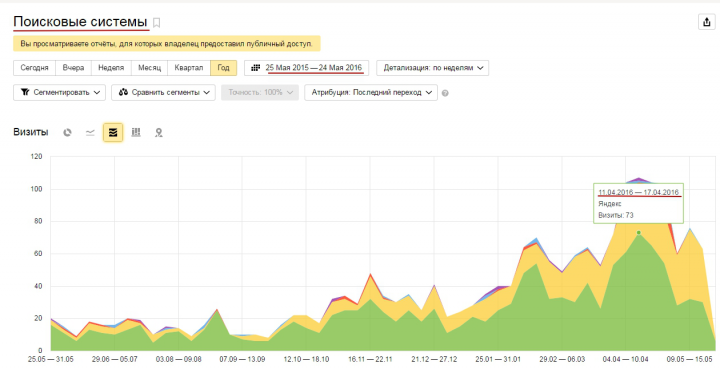This screenshot has width=720, height=369.
Task: Click the x-axis label 25.05 — 31.05
Action: [x=51, y=359]
